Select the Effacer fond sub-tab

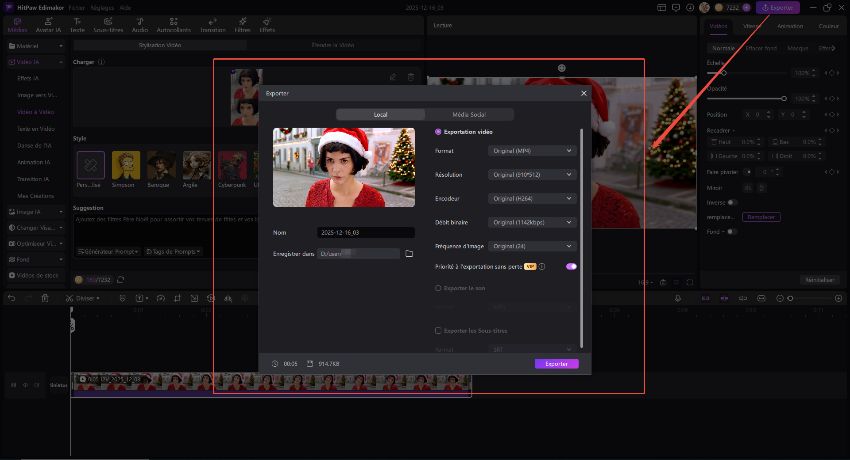click(761, 48)
